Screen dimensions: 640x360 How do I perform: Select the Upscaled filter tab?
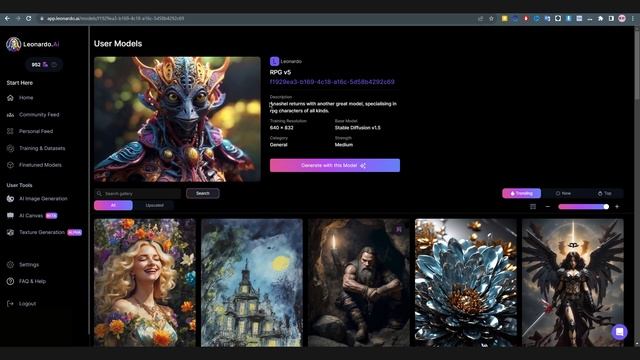154,205
